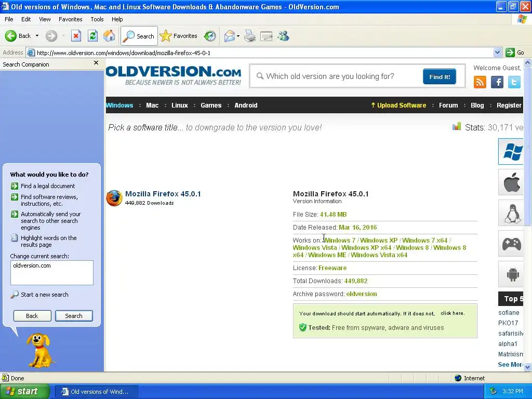Click the Edit page toolbar icon

coord(267,36)
